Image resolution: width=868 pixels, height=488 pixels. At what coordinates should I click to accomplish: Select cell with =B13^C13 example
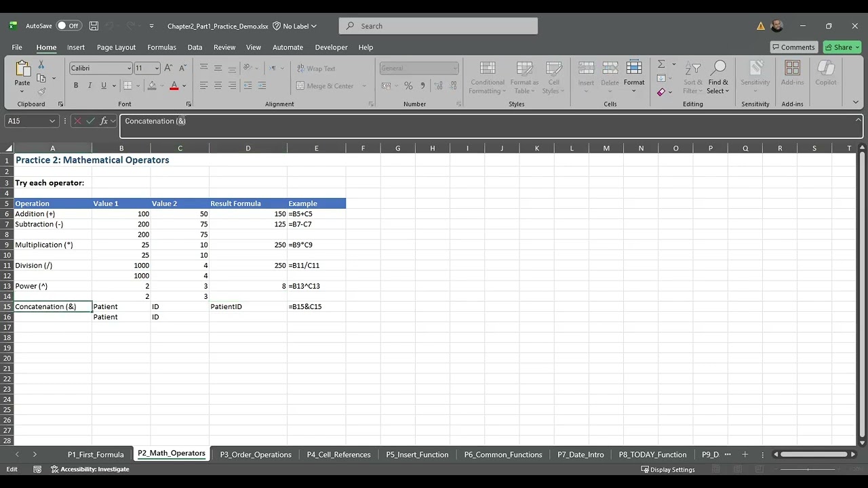[316, 286]
